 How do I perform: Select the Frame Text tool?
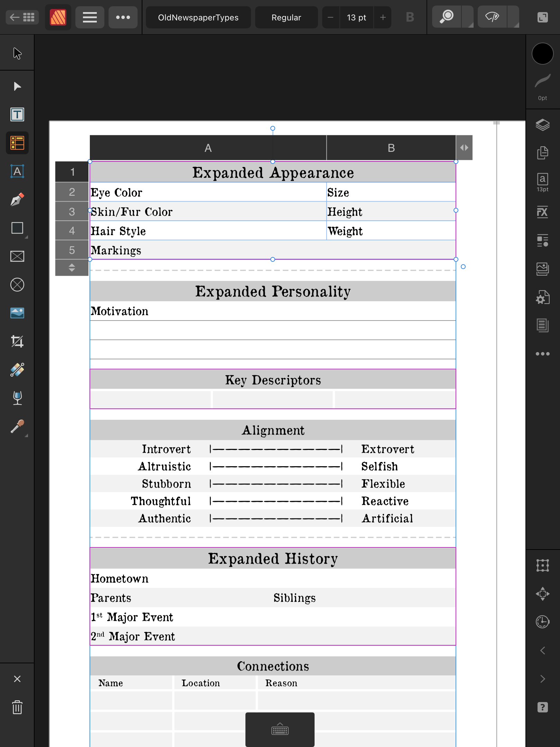coord(17,114)
